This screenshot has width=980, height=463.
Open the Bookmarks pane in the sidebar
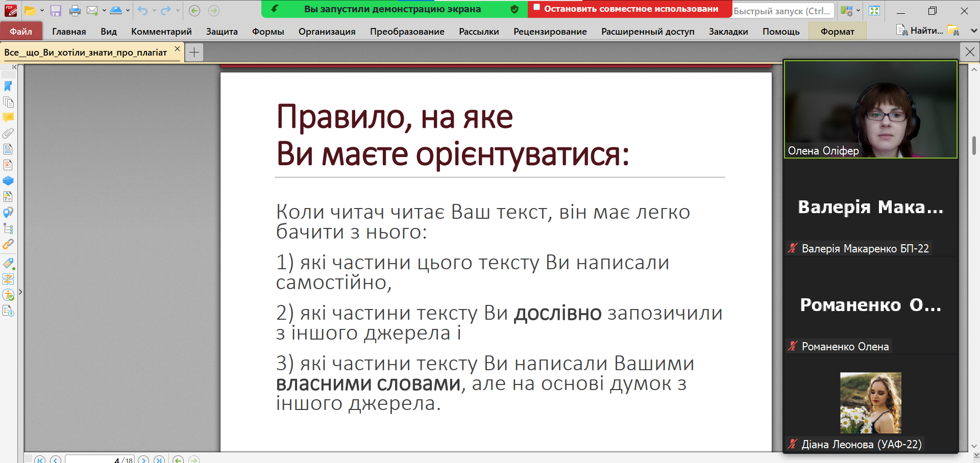[x=8, y=86]
